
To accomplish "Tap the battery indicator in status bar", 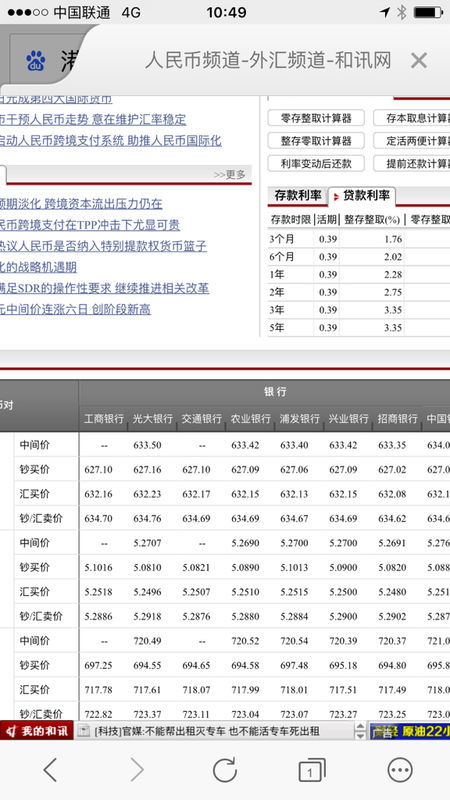I will (x=428, y=12).
